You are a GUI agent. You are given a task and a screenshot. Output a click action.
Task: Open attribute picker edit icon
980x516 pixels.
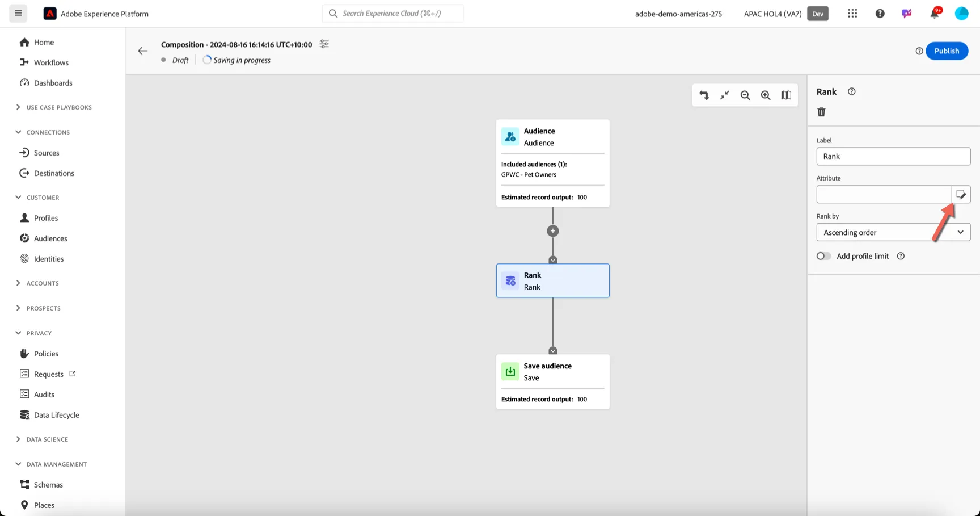[961, 195]
